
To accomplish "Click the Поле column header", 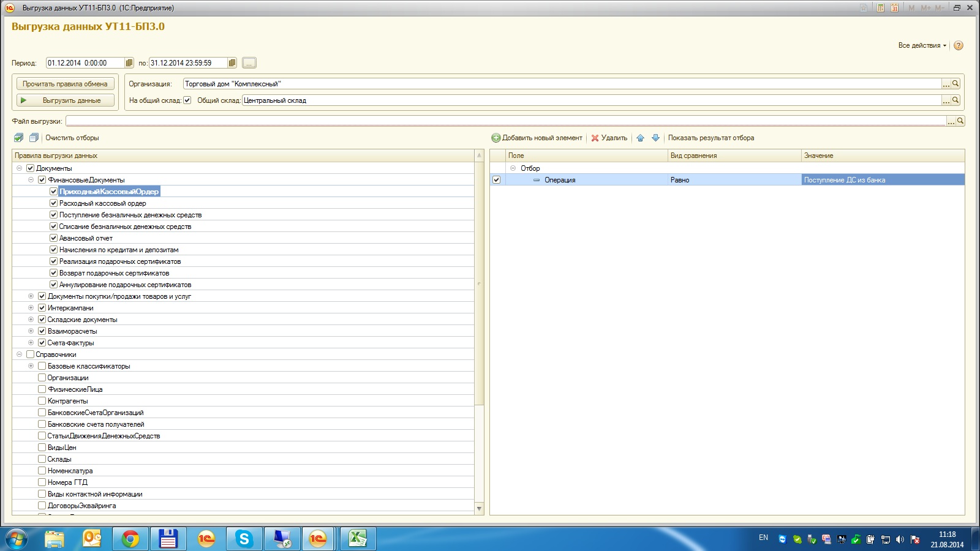I will tap(586, 156).
